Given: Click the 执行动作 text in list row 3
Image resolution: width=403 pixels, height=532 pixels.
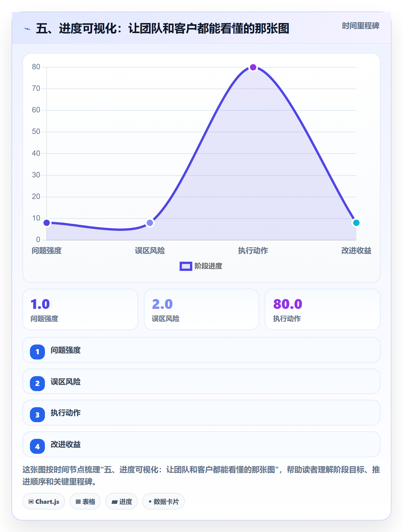Looking at the screenshot, I should pos(66,413).
